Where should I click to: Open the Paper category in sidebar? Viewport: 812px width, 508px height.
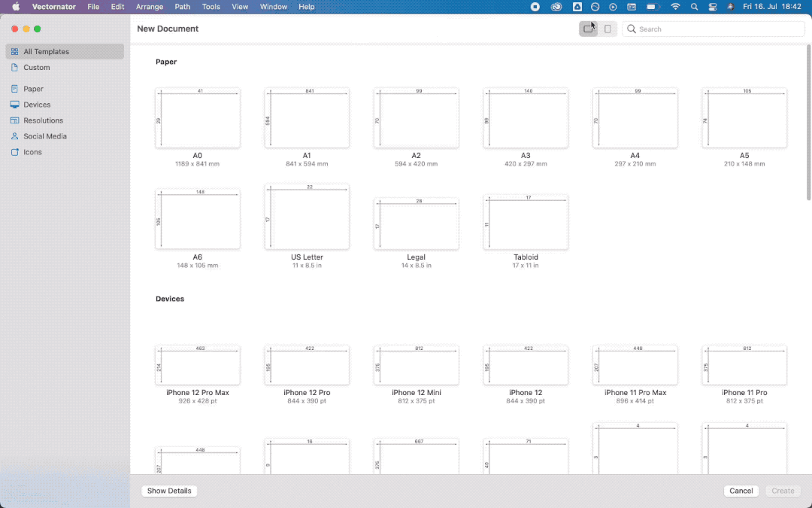pyautogui.click(x=65, y=89)
